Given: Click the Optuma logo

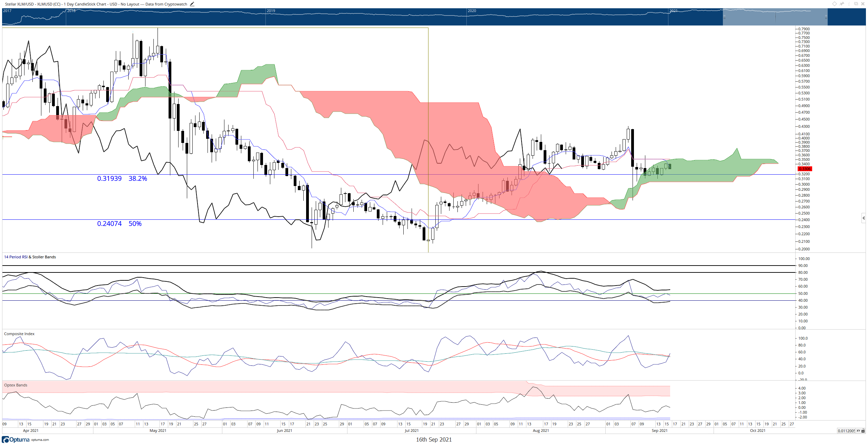Looking at the screenshot, I should point(16,439).
